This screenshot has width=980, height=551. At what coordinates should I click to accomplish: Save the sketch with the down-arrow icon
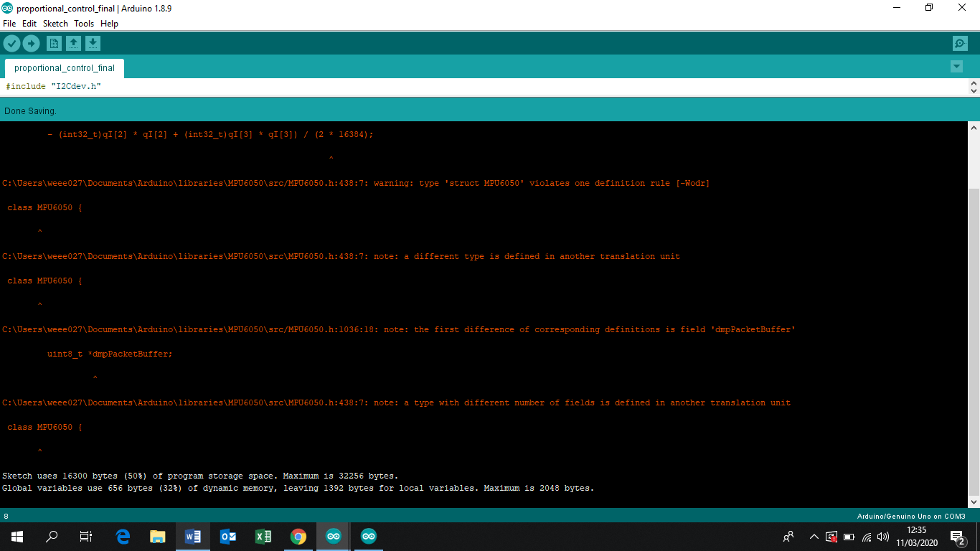[x=93, y=44]
